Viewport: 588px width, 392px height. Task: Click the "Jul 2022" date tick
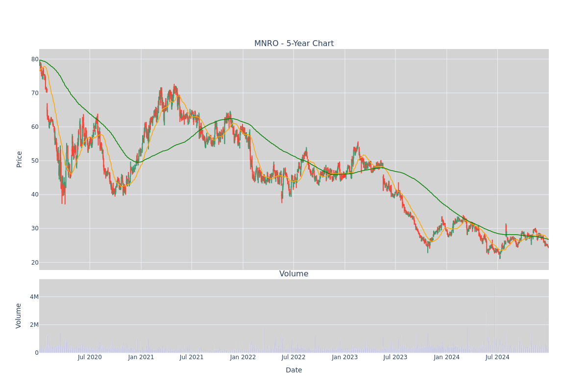[294, 357]
